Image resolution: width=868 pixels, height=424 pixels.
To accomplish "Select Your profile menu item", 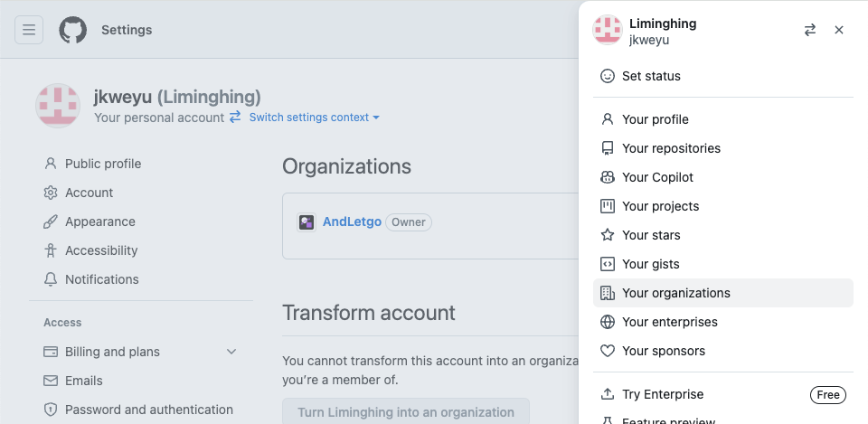I will 723,119.
